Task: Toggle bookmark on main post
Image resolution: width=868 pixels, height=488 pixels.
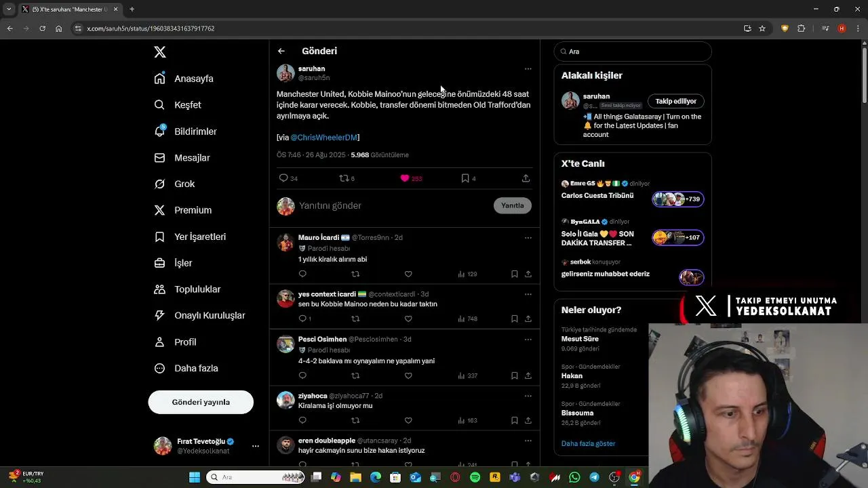Action: pyautogui.click(x=465, y=178)
